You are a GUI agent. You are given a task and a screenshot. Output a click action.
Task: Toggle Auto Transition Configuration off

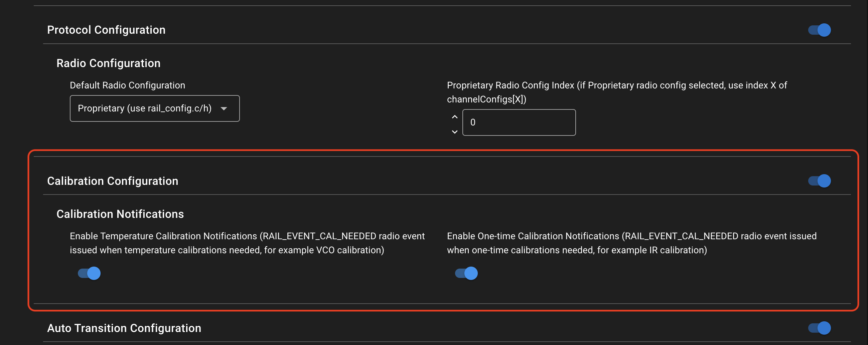[x=820, y=328]
